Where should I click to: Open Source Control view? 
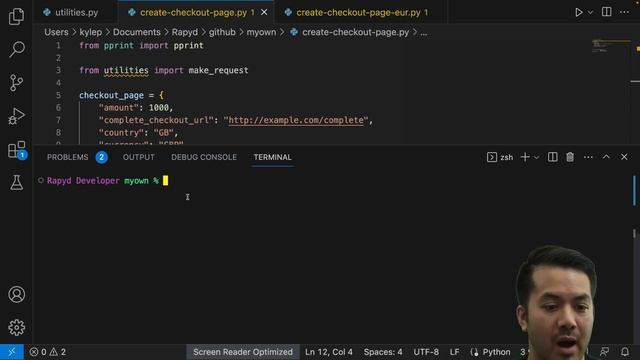pyautogui.click(x=16, y=83)
